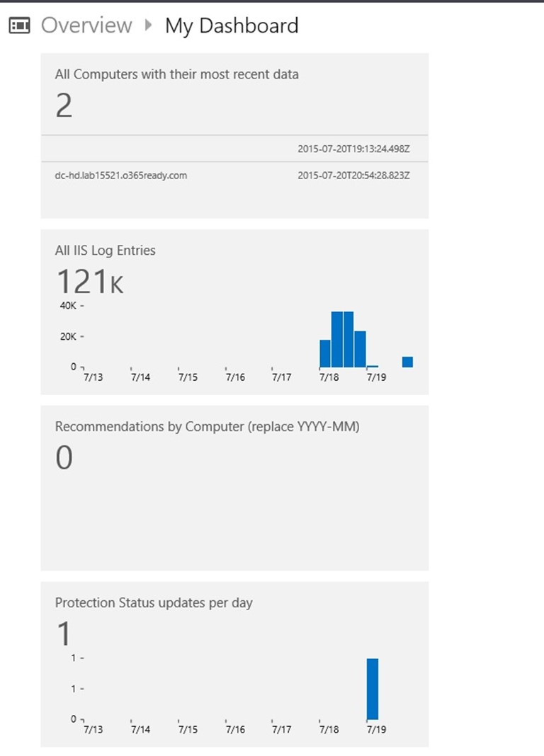Click the 2015-07-20T19:13:24.498Z timestamp row
The image size is (544, 756).
(x=353, y=149)
